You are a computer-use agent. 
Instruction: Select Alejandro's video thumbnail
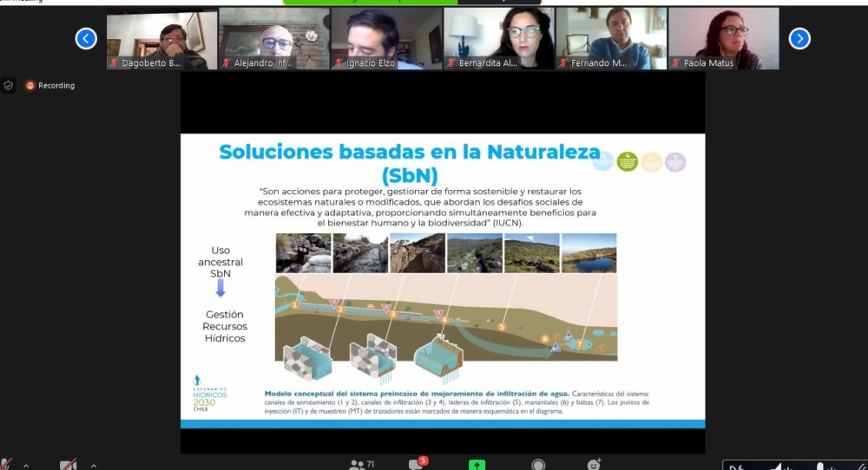274,38
